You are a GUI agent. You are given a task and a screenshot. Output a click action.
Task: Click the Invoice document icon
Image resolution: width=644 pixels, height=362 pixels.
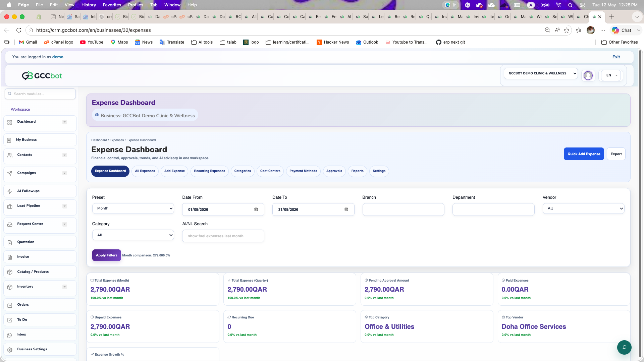click(10, 257)
